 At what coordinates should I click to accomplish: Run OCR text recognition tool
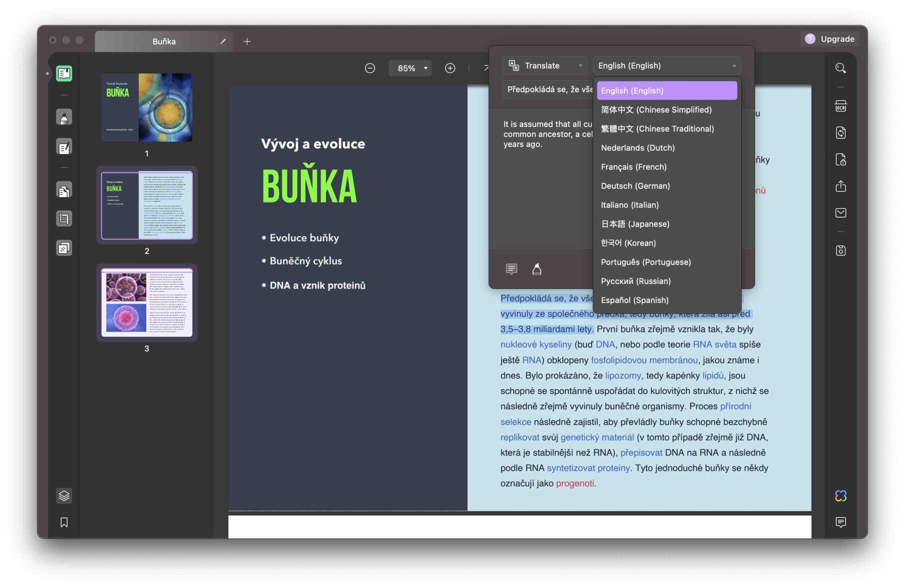[840, 106]
